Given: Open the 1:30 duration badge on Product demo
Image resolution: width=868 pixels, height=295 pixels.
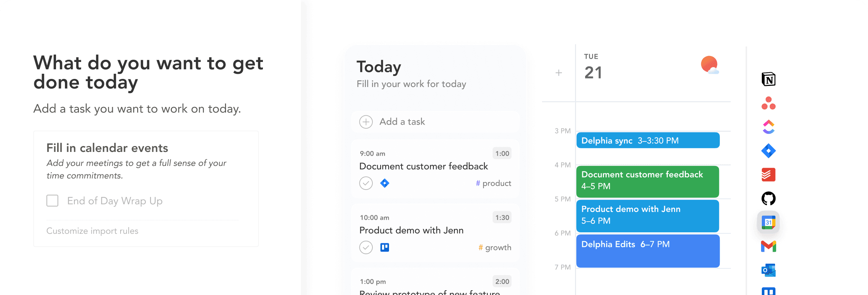Looking at the screenshot, I should pos(502,218).
